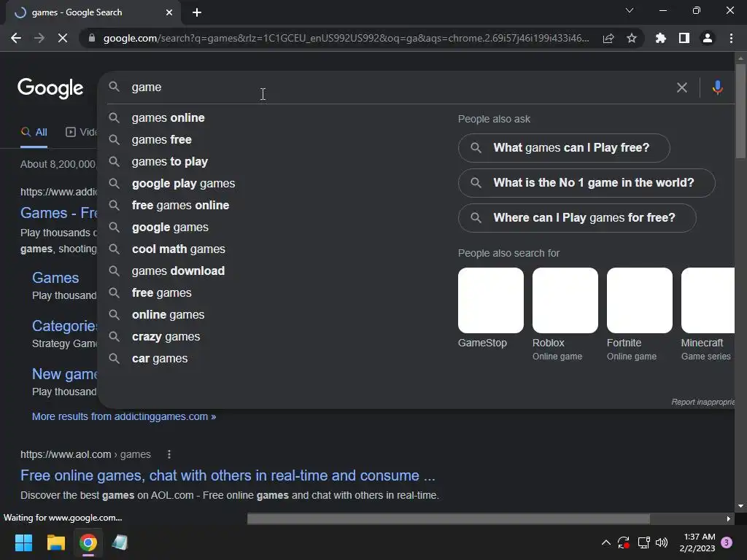Go back to the previous page
This screenshot has width=747, height=560.
click(16, 38)
